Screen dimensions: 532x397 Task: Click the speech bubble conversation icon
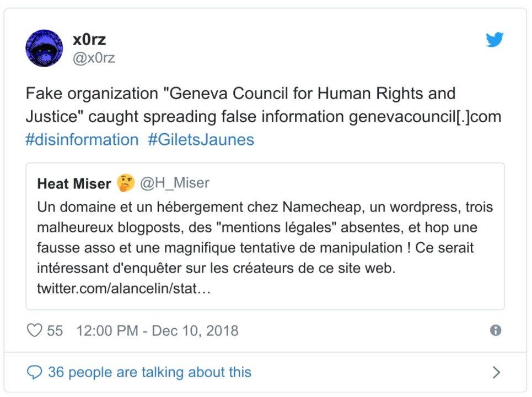[35, 372]
